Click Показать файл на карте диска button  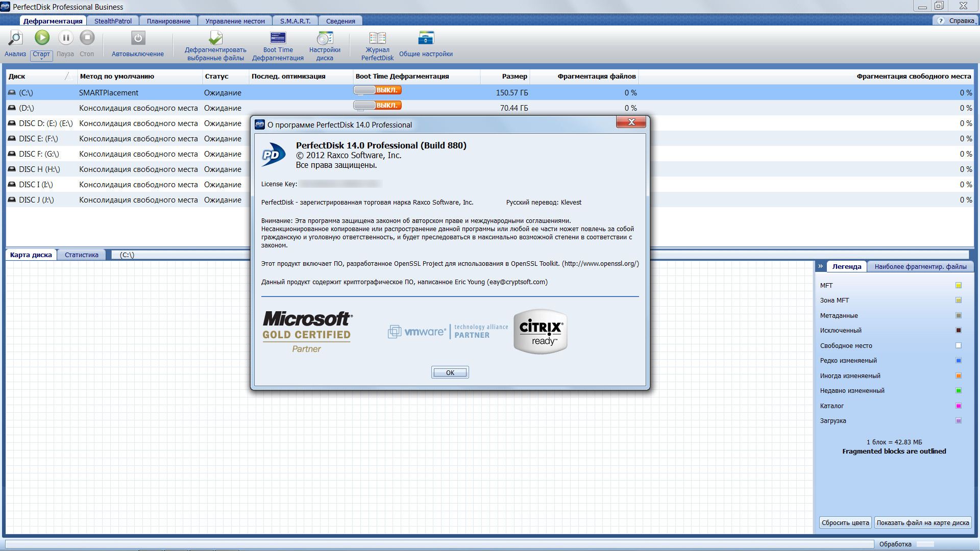tap(923, 522)
